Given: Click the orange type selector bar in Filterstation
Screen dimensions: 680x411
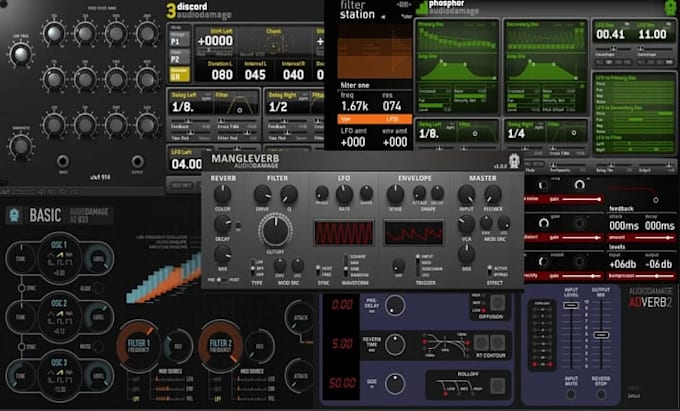Looking at the screenshot, I should pyautogui.click(x=375, y=119).
